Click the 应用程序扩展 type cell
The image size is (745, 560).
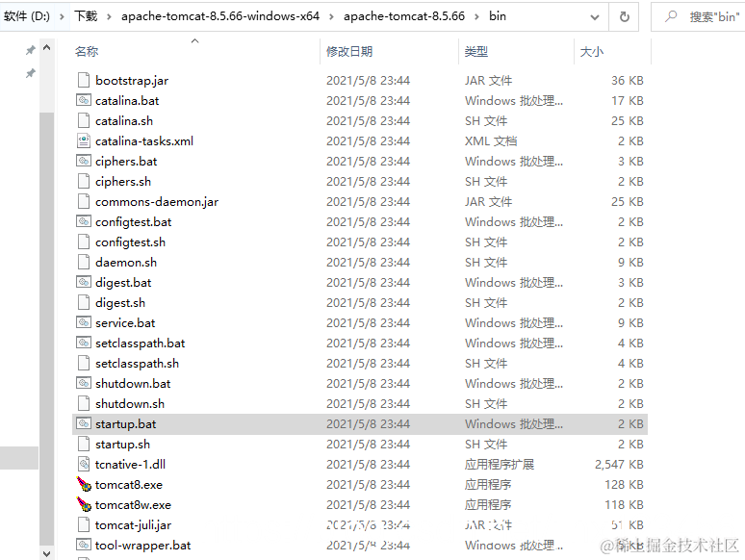coord(500,464)
